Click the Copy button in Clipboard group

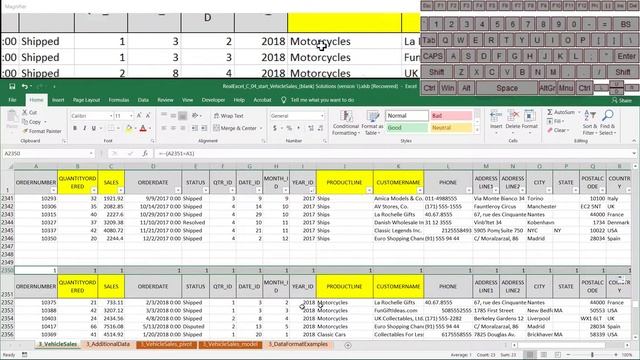click(32, 122)
